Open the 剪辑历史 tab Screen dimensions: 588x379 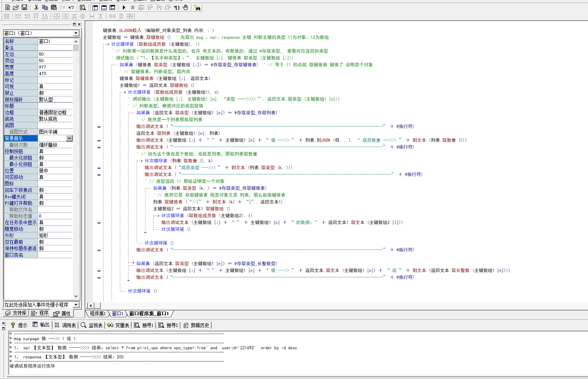tap(196, 325)
